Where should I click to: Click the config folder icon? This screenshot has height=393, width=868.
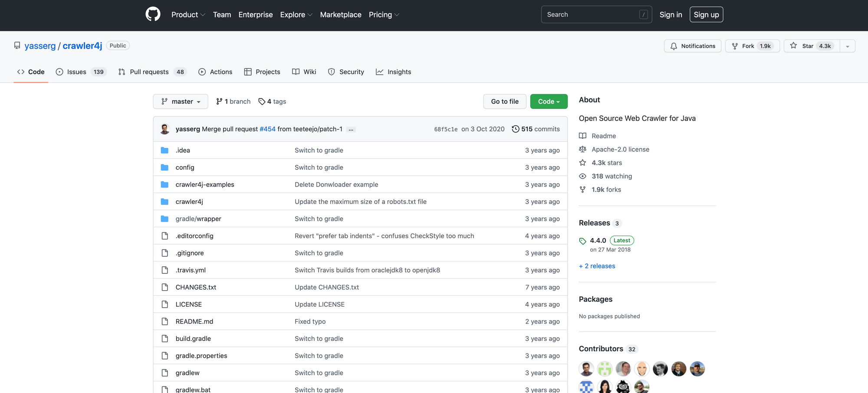coord(164,167)
